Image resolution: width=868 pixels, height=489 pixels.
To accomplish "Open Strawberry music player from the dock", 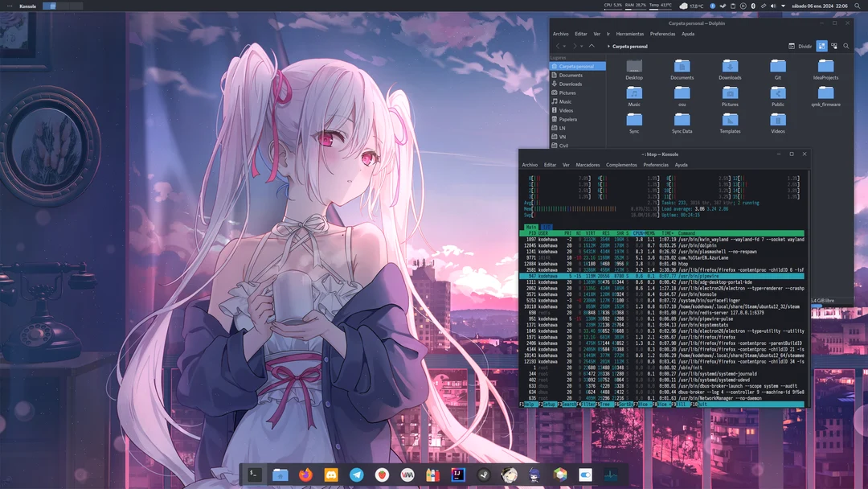I will (x=381, y=475).
